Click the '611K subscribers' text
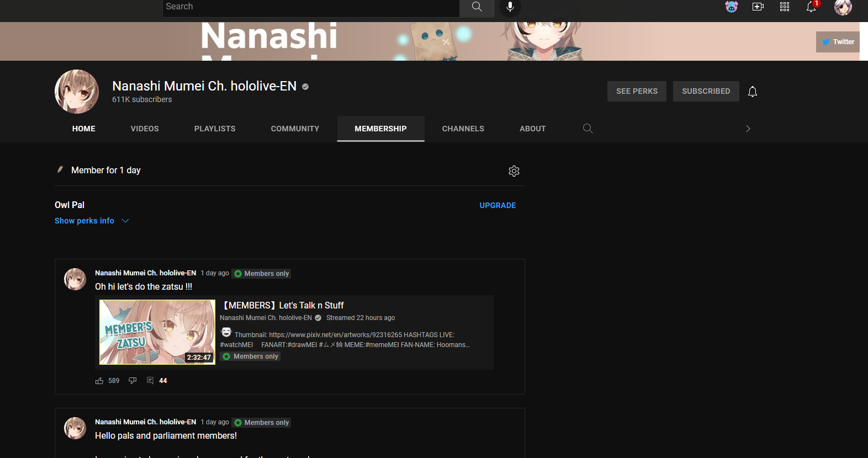The height and width of the screenshot is (458, 868). (x=142, y=100)
